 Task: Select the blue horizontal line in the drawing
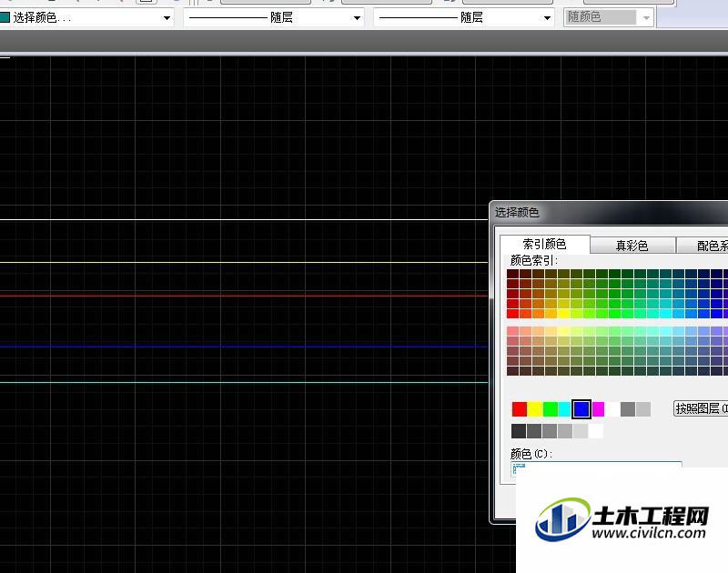(244, 347)
